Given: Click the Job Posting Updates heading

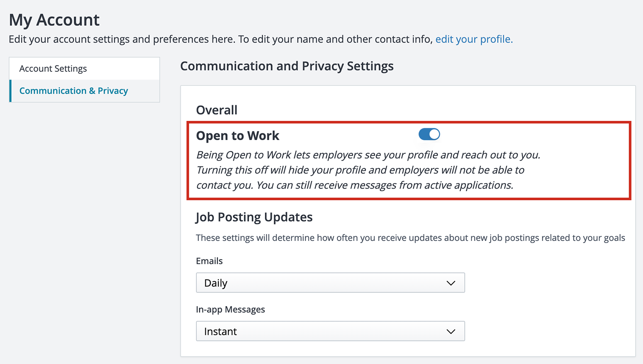Looking at the screenshot, I should click(254, 217).
